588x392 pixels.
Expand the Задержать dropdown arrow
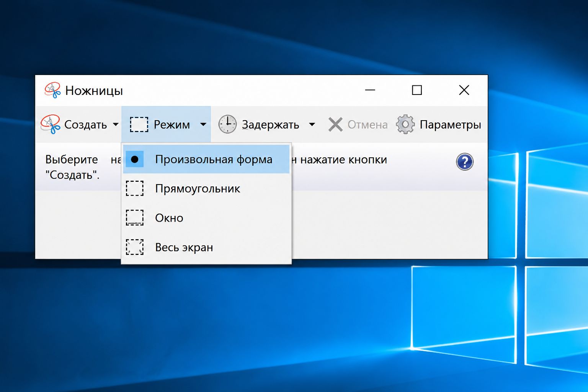312,124
